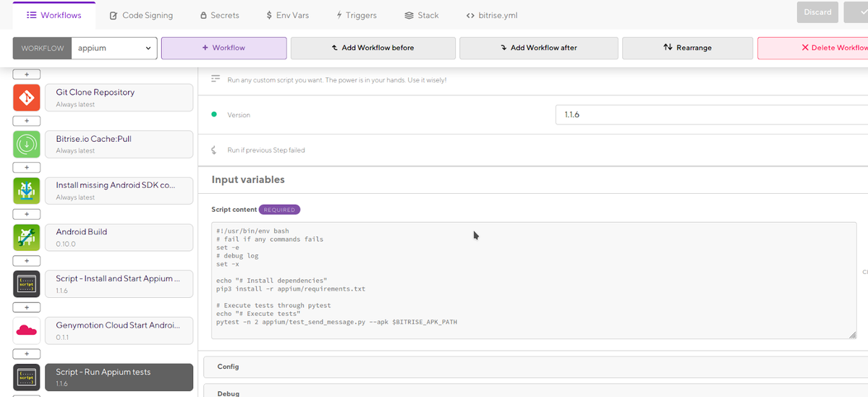Open the Triggers tab
868x397 pixels.
pyautogui.click(x=357, y=15)
